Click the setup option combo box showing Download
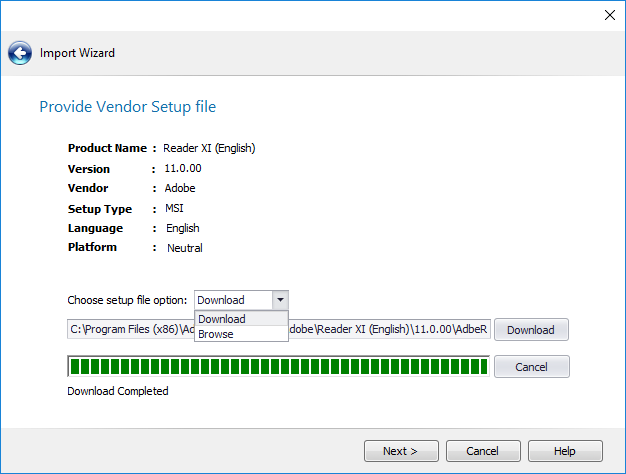Viewport: 626px width, 474px height. pyautogui.click(x=233, y=300)
